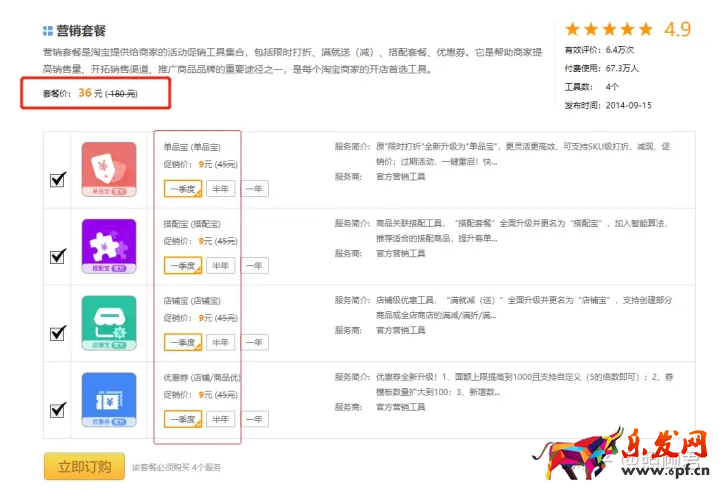
Task: Open the 单品宝 (单品宝) service title
Action: (192, 147)
